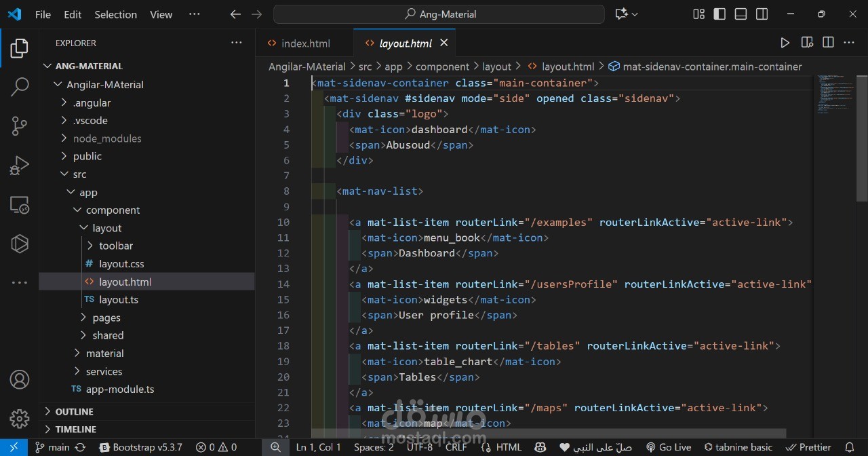This screenshot has height=456, width=868.
Task: Open the Selection menu
Action: 115,14
